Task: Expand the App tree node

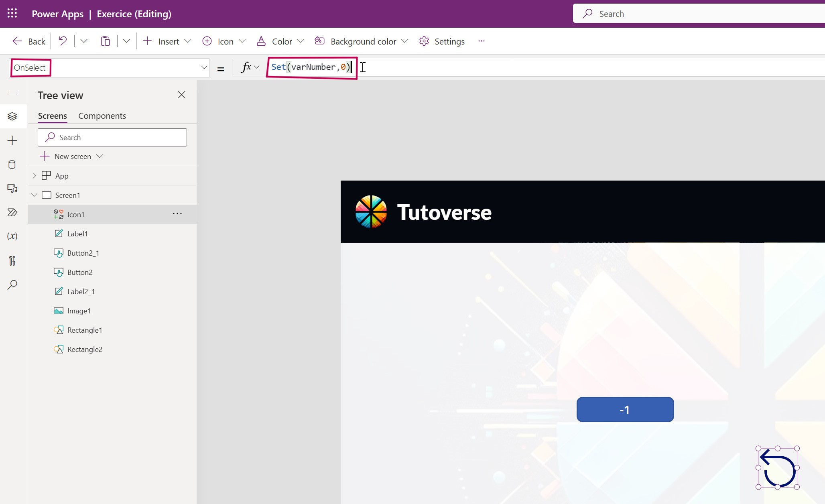Action: (x=34, y=176)
